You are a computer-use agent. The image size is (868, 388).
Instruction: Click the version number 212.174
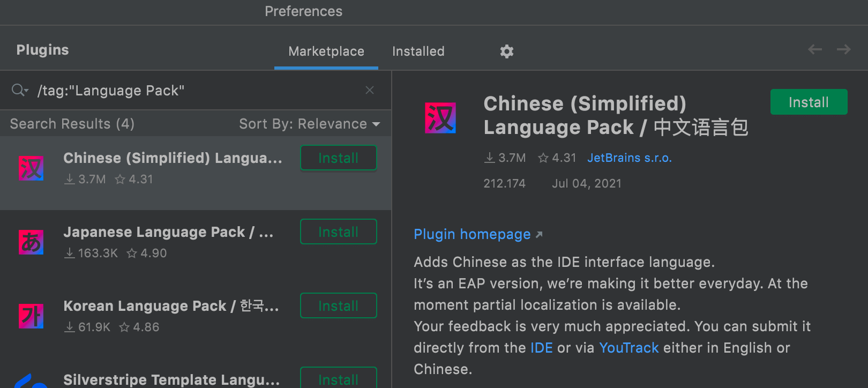tap(505, 183)
